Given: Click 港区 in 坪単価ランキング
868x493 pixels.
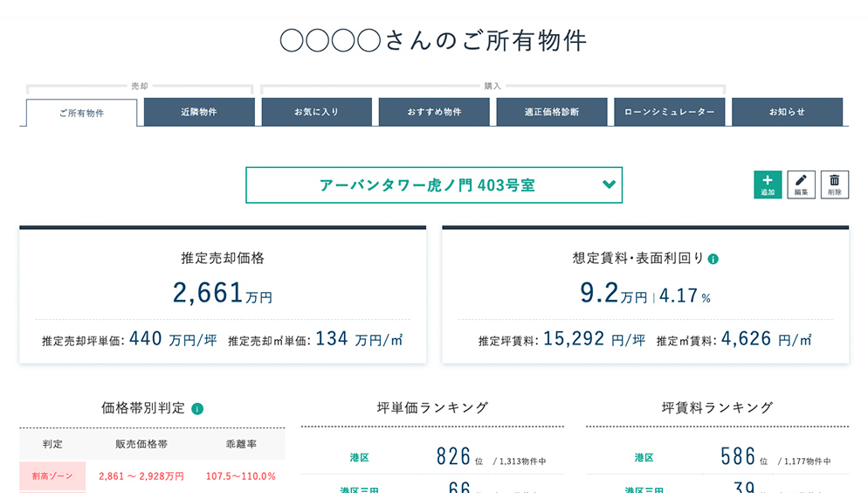Looking at the screenshot, I should click(x=359, y=458).
